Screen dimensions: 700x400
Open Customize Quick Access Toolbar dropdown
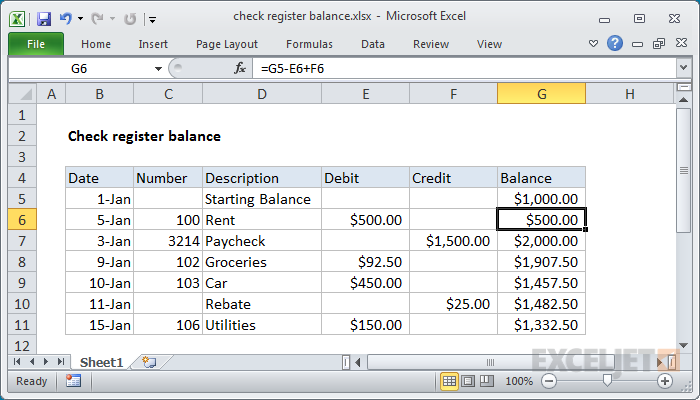click(x=151, y=19)
